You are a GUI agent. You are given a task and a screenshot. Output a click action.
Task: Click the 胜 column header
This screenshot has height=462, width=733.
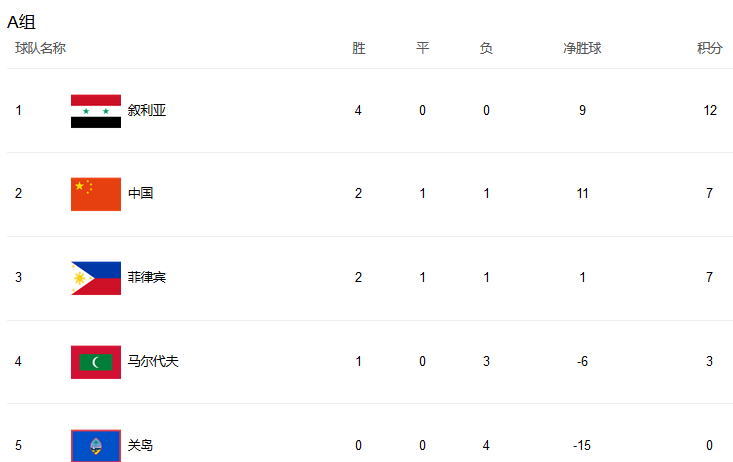click(358, 48)
